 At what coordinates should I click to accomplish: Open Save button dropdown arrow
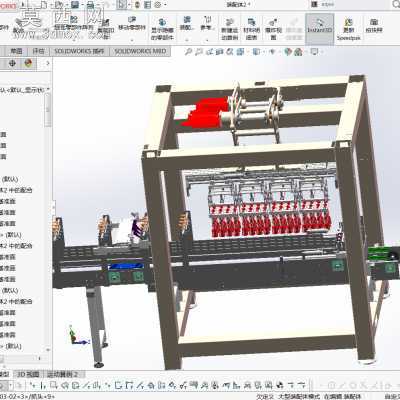point(82,5)
